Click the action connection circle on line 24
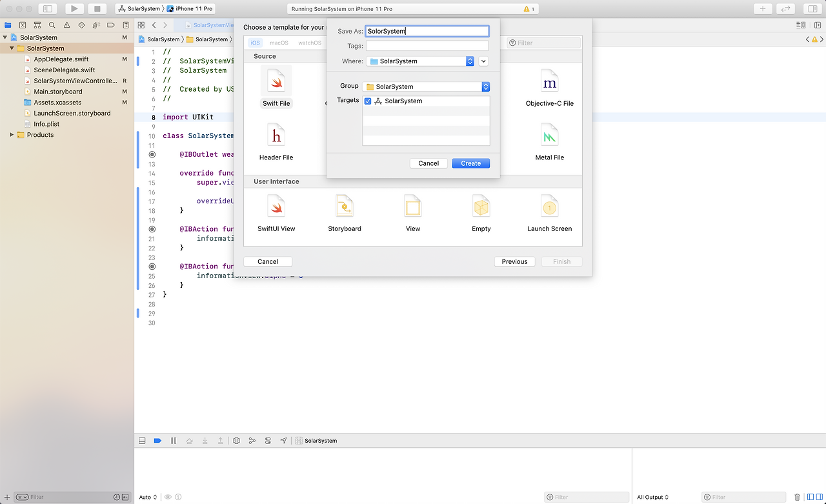The image size is (826, 504). [152, 267]
